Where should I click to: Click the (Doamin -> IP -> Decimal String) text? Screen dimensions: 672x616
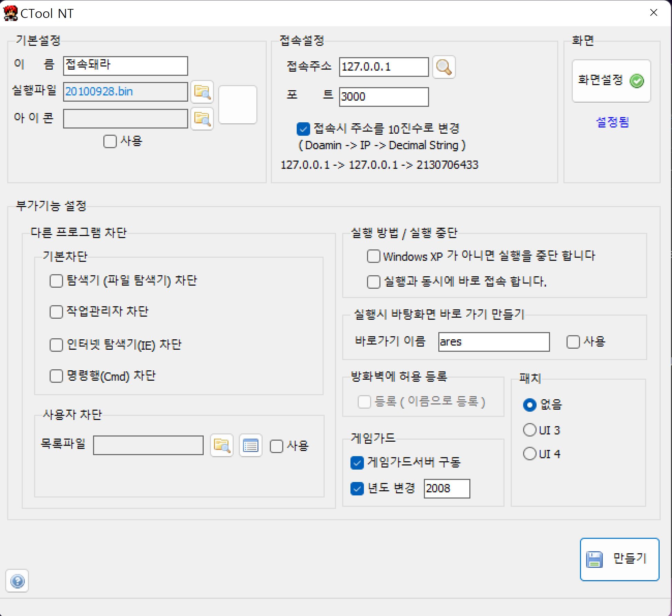(x=382, y=145)
